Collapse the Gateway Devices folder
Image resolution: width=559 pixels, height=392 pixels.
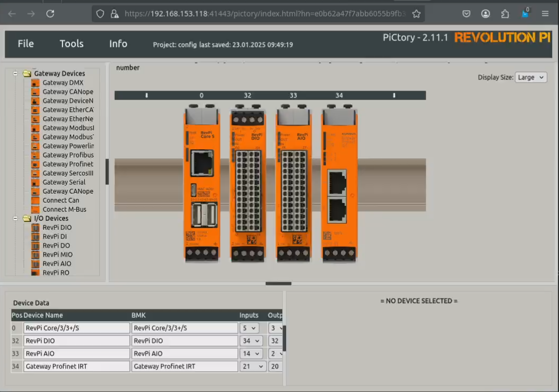click(x=15, y=74)
